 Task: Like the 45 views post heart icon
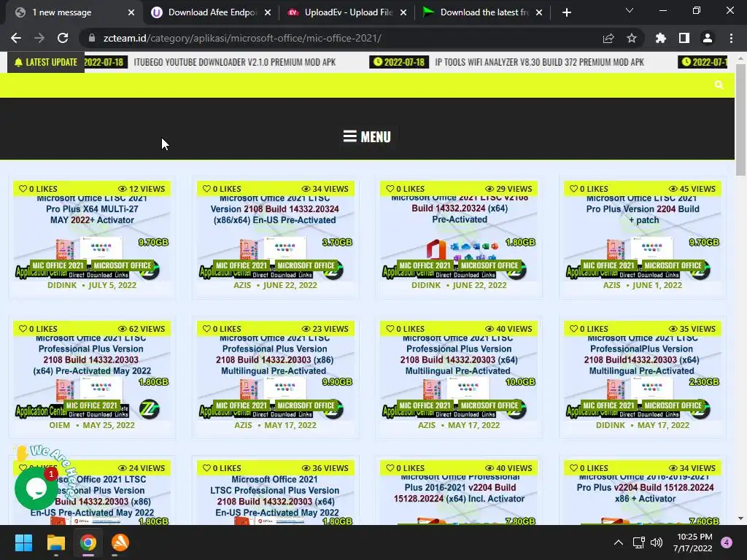(573, 189)
